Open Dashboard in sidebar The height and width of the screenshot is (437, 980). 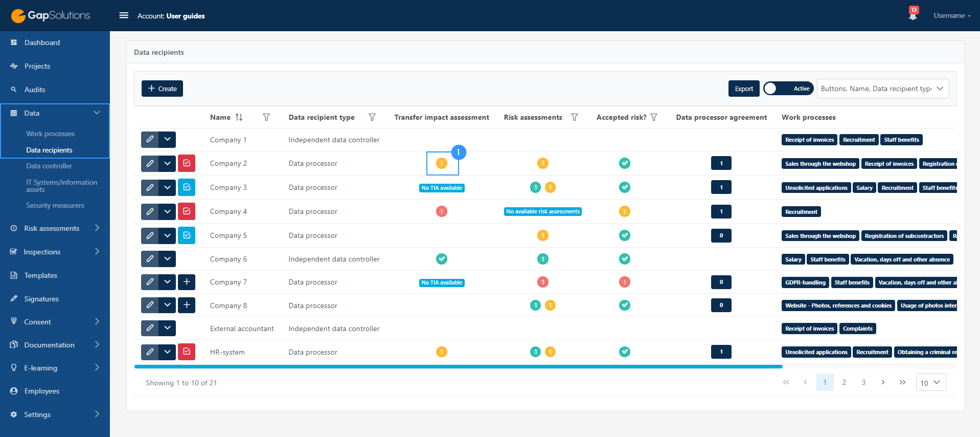(x=42, y=42)
